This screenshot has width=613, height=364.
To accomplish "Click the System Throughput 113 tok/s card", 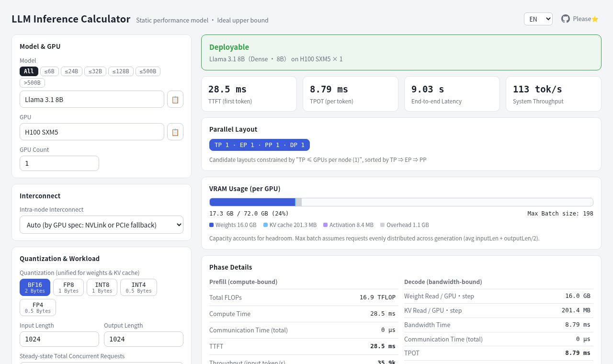I will pos(554,94).
